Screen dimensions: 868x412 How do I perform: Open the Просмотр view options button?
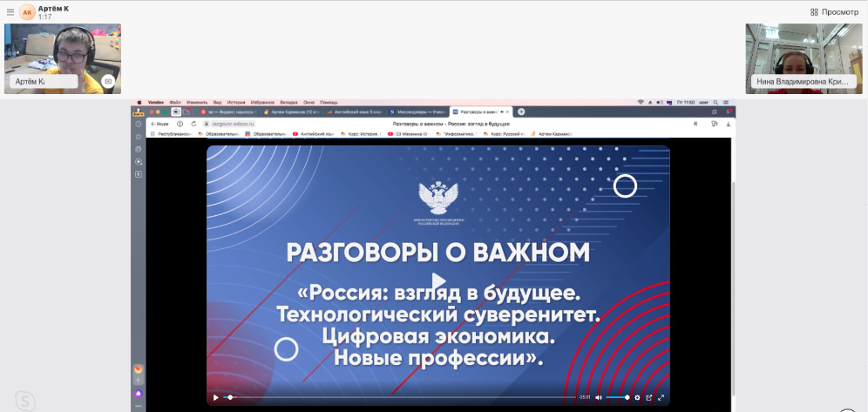834,12
